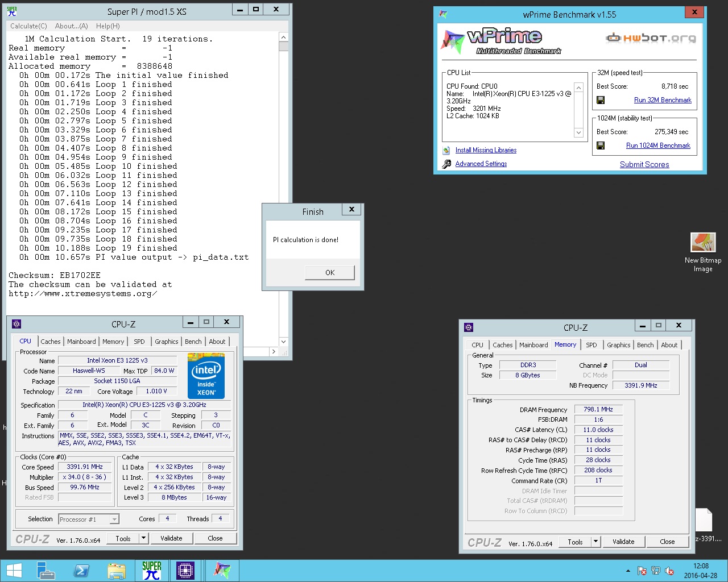The width and height of the screenshot is (728, 582).
Task: Switch to SPD tab in left CPU-Z
Action: click(139, 342)
